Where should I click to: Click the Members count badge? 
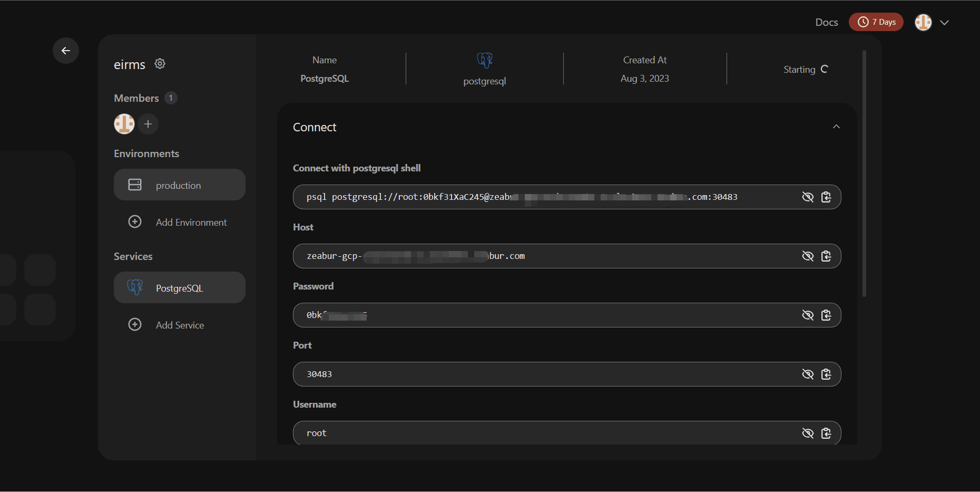tap(171, 98)
